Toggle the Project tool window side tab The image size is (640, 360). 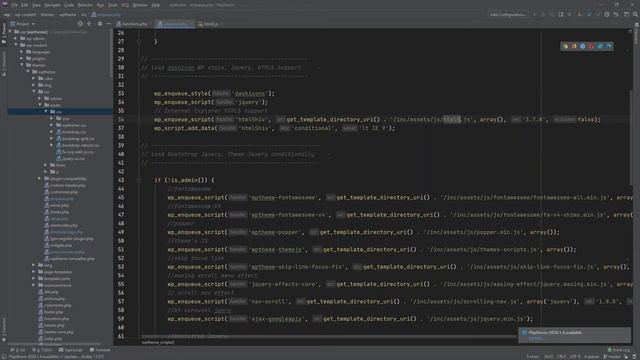coord(4,33)
